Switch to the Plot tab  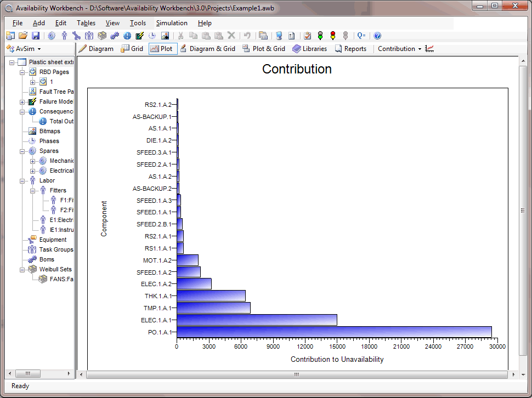pyautogui.click(x=162, y=48)
